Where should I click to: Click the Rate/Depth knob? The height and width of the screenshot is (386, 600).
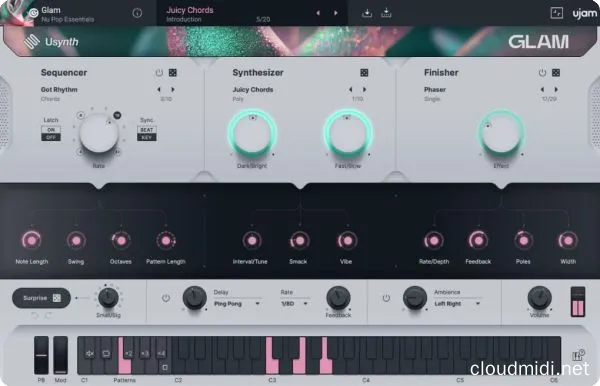434,241
